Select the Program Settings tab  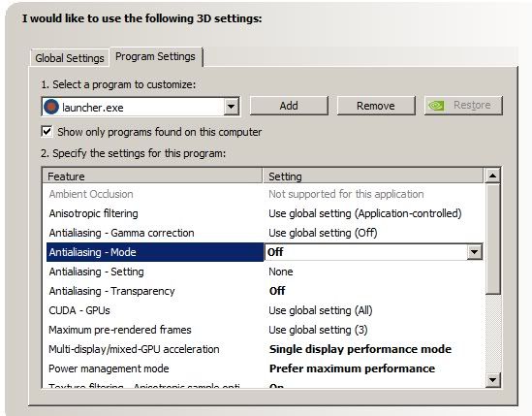[155, 56]
